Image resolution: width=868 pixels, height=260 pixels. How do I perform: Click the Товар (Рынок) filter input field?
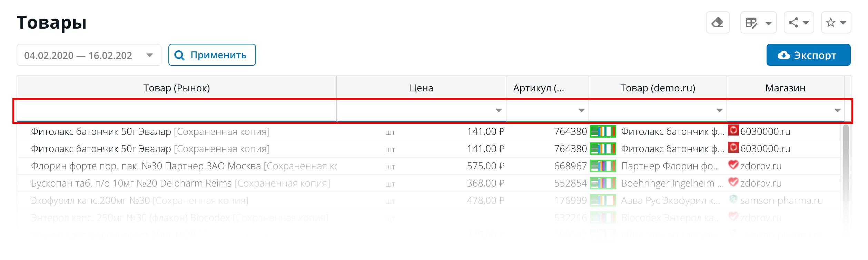(177, 110)
